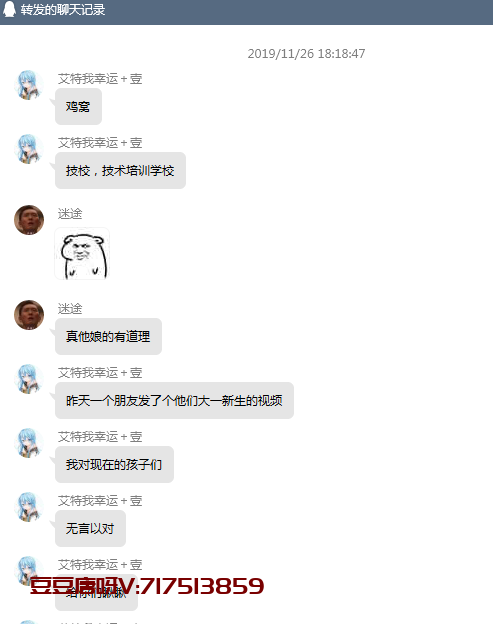Click 迷途 avatar next to bear sticker
This screenshot has height=624, width=493.
coord(29,220)
